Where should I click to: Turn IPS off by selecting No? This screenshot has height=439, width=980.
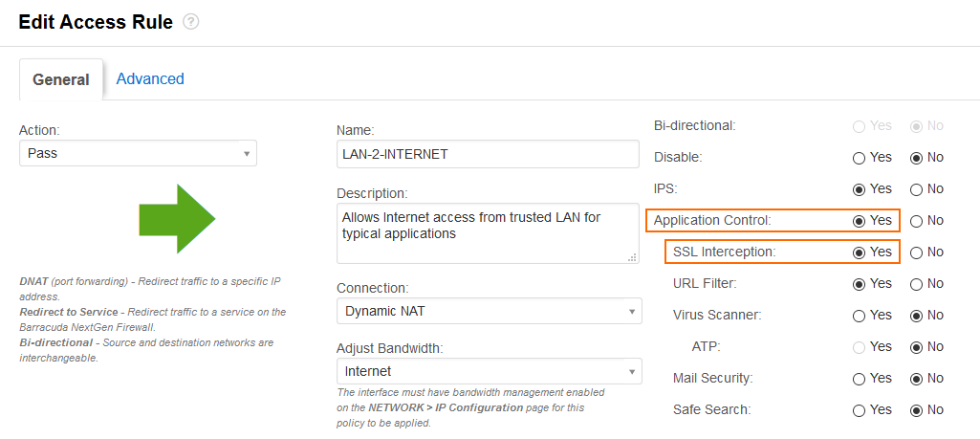click(916, 188)
